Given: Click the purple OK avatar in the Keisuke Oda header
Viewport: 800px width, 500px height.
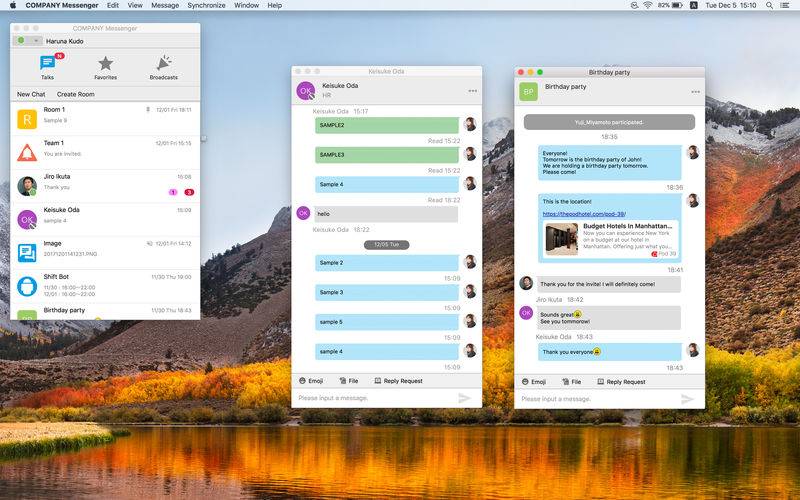Looking at the screenshot, I should [306, 91].
